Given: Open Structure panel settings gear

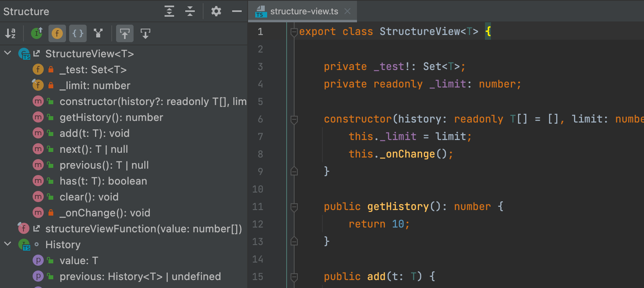Looking at the screenshot, I should [x=216, y=11].
